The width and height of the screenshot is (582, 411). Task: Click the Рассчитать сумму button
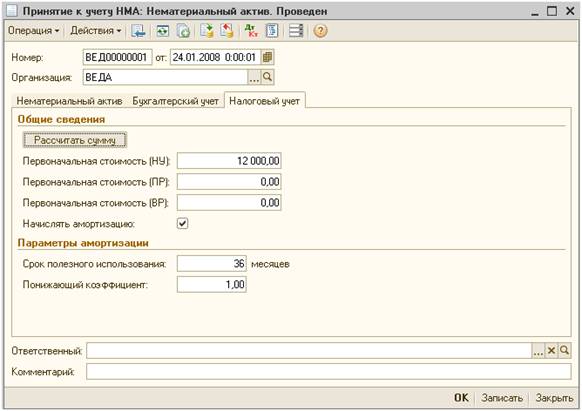[x=75, y=140]
